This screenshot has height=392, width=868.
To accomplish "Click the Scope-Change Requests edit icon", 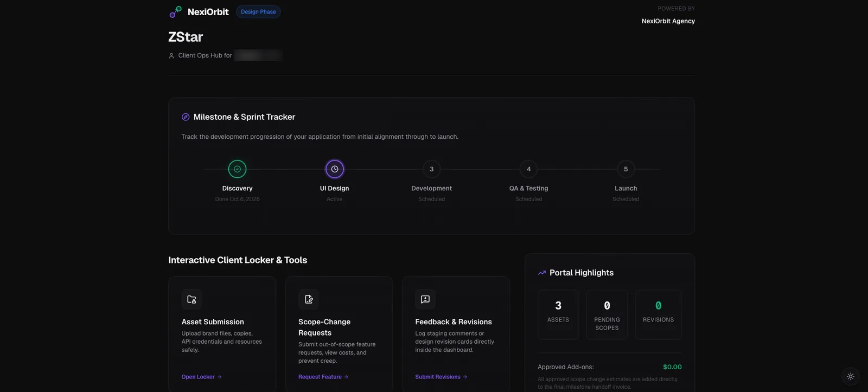I will click(x=309, y=299).
